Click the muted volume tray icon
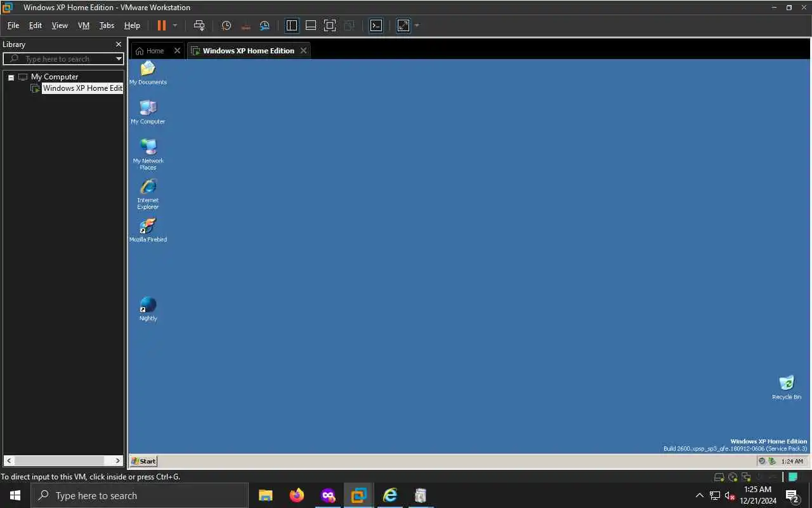 click(730, 495)
